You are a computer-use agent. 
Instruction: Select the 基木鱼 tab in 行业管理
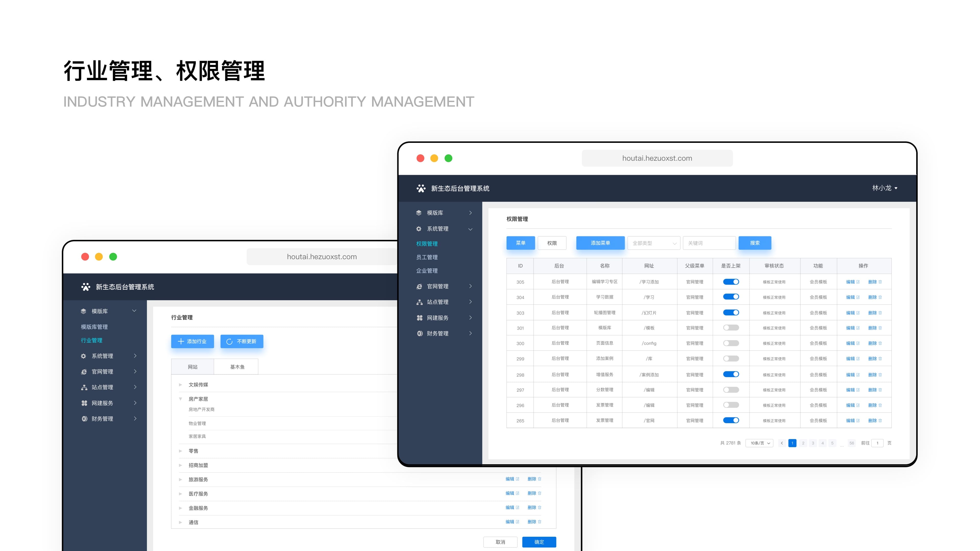[237, 367]
